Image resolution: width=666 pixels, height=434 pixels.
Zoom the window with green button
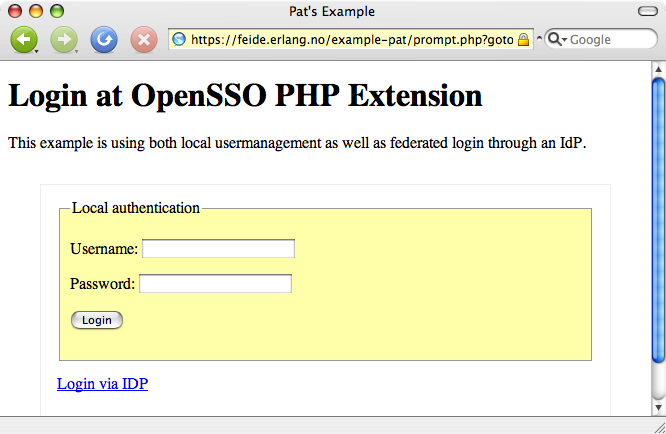pos(57,11)
